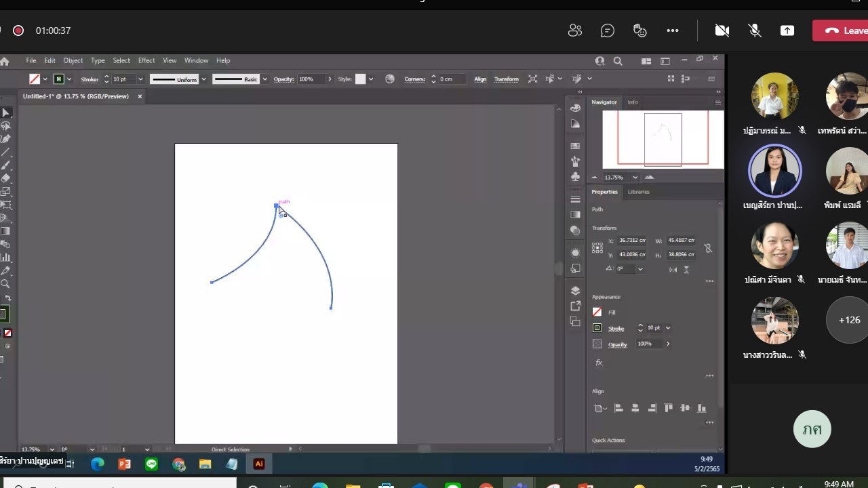The image size is (868, 488).
Task: Open the Color panel palette icon
Action: (575, 108)
